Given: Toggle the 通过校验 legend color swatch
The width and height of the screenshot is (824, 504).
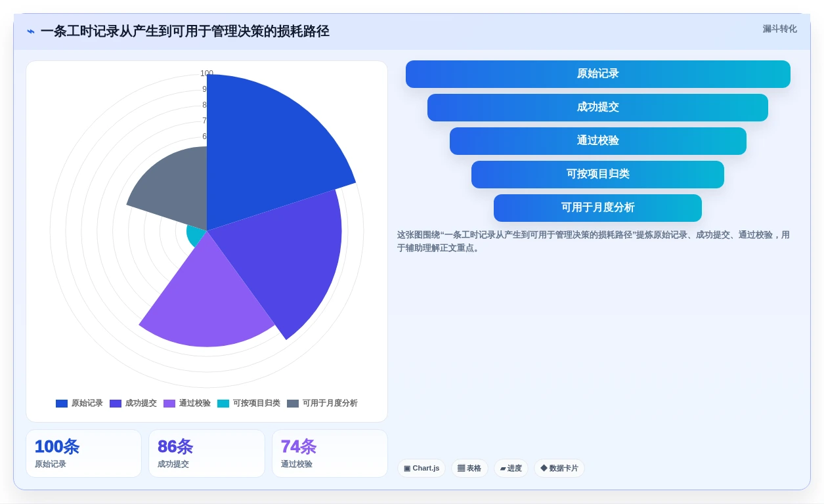Looking at the screenshot, I should [x=169, y=404].
